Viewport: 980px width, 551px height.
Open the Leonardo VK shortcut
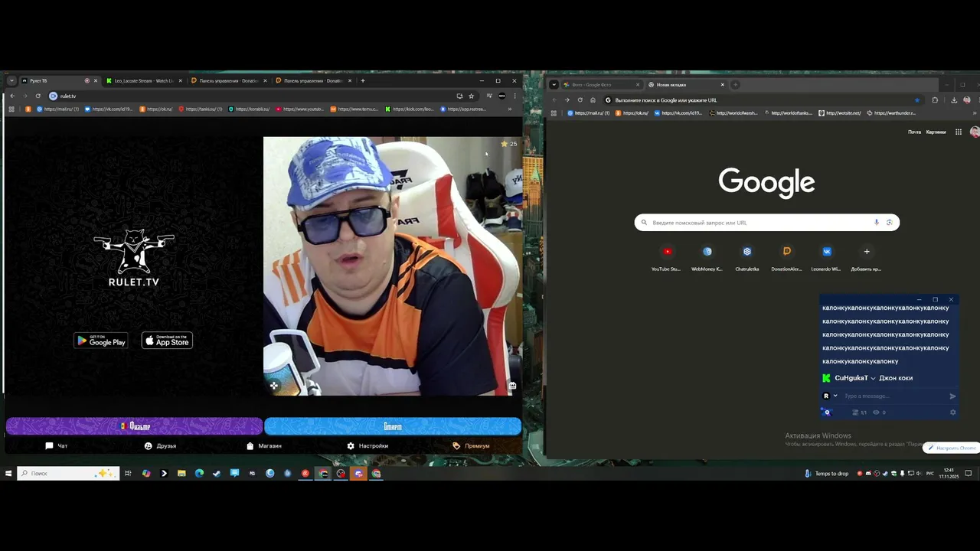(826, 258)
